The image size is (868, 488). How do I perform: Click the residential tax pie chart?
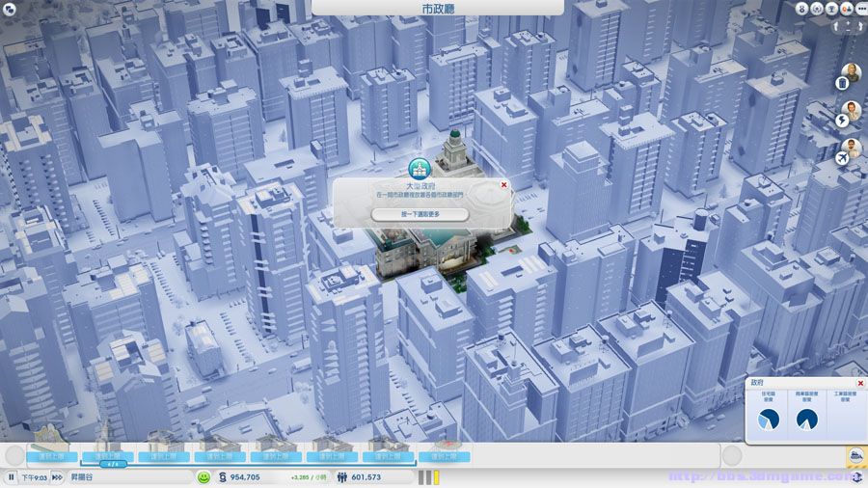coord(769,420)
